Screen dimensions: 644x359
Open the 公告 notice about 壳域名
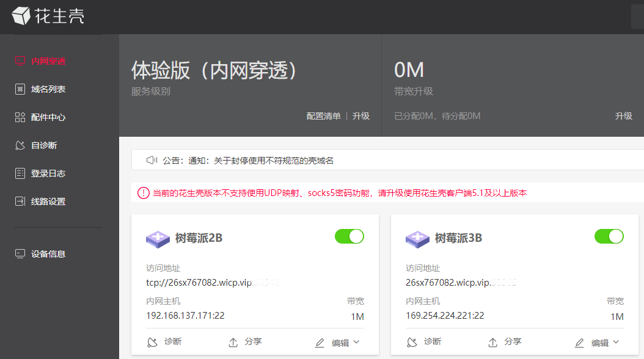pos(248,161)
